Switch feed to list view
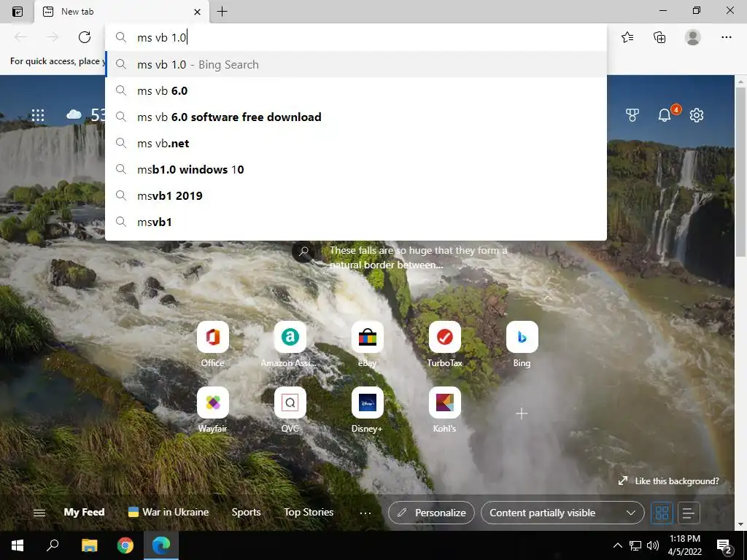This screenshot has height=560, width=747. [689, 513]
